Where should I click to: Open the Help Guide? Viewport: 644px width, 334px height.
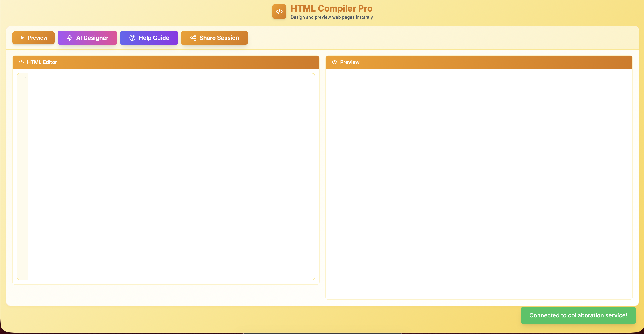pyautogui.click(x=149, y=38)
